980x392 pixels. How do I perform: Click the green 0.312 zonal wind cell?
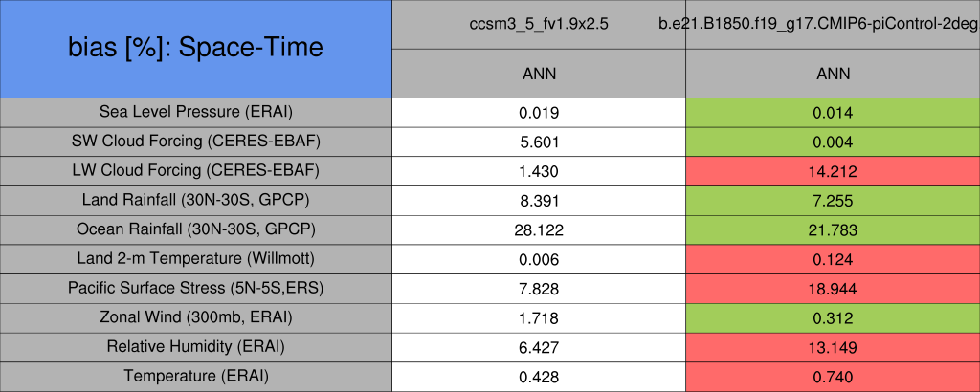832,317
